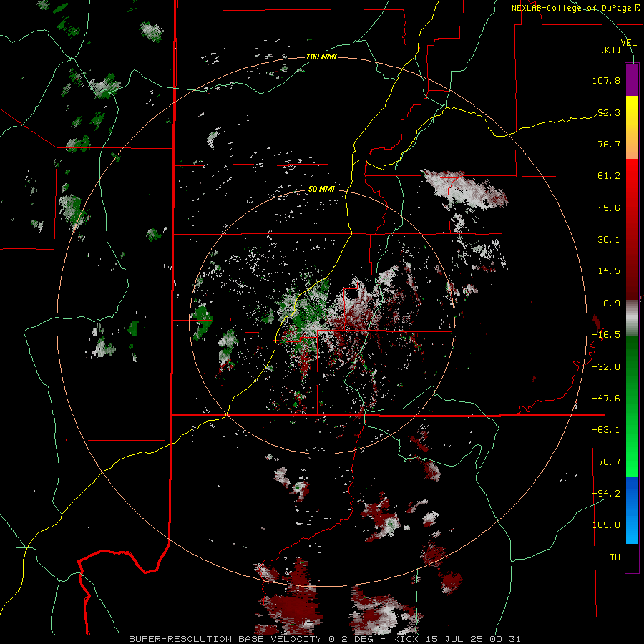Select the 30.1 scale value

click(x=609, y=240)
